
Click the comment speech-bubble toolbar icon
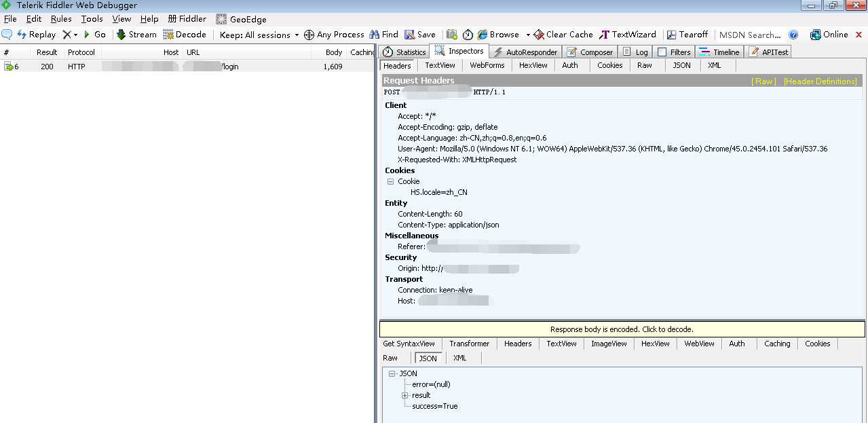click(7, 35)
